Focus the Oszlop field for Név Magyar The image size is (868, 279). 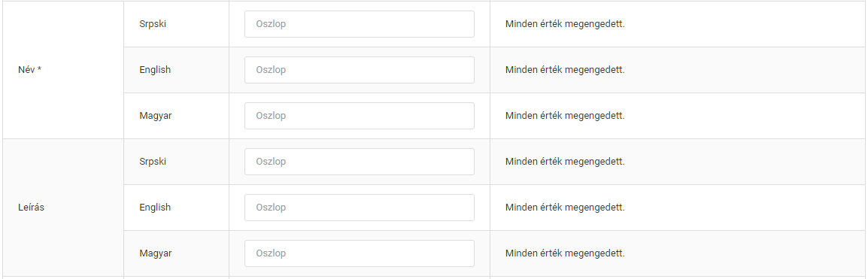(360, 116)
